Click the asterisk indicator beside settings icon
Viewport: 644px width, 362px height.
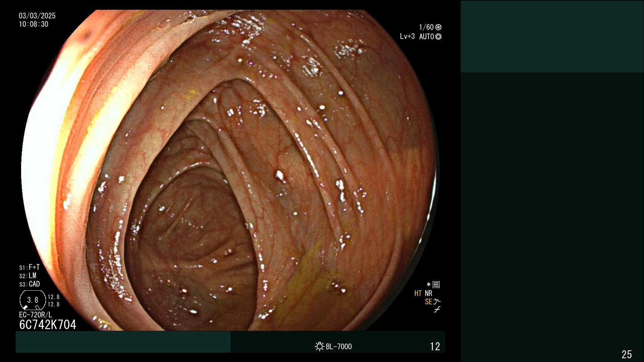click(x=428, y=285)
